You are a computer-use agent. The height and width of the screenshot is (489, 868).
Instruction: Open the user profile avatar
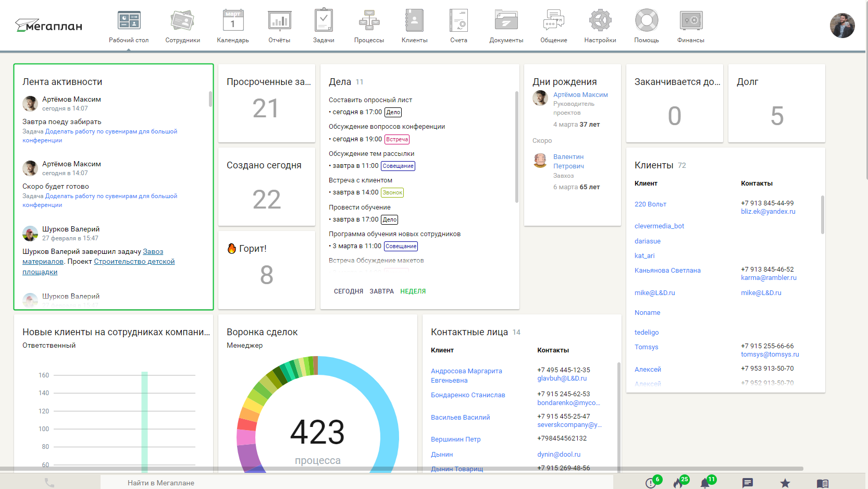pos(842,26)
